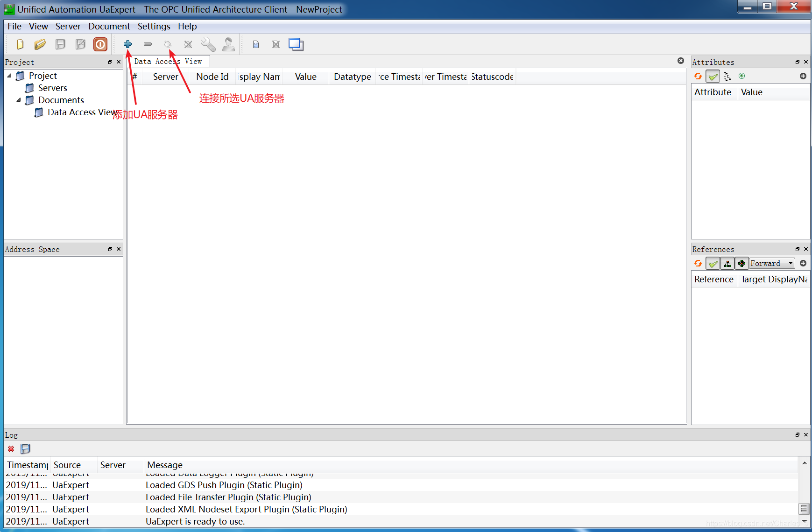Viewport: 812px width, 532px height.
Task: Click the Save As toolbar icon
Action: point(80,44)
